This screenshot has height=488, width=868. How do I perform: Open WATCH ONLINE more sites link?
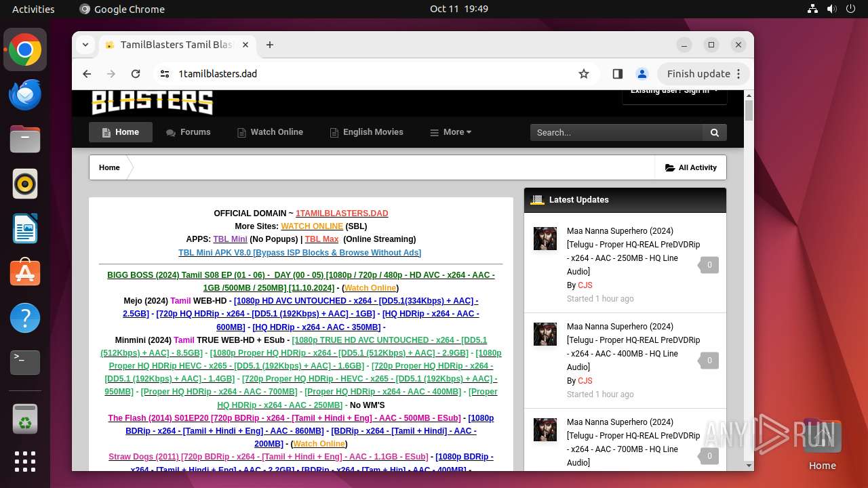312,226
